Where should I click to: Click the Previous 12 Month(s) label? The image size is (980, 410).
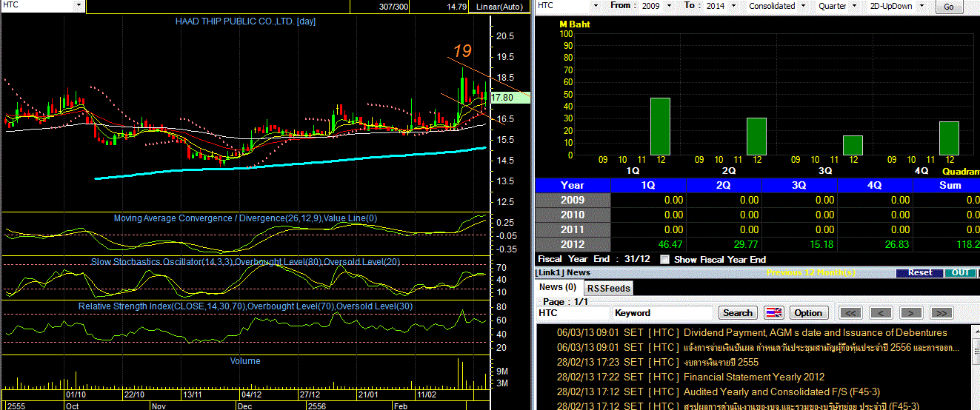[x=811, y=272]
